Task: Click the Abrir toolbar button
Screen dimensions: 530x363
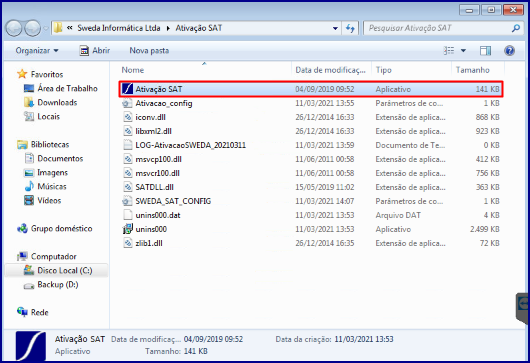Action: (95, 51)
